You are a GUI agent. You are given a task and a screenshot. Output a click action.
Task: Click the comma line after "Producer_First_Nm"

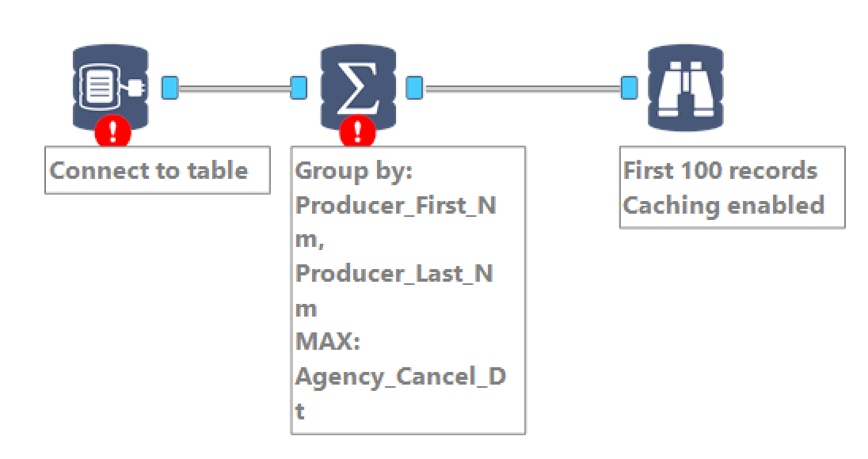tap(309, 239)
